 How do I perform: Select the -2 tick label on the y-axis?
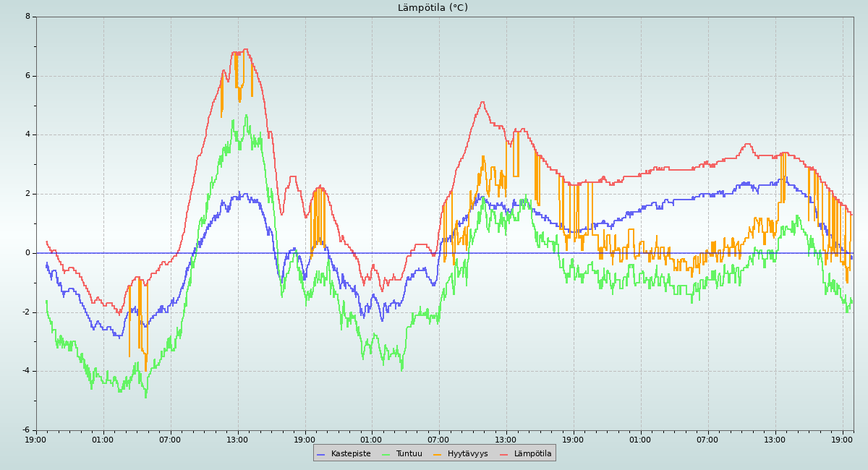tap(26, 312)
